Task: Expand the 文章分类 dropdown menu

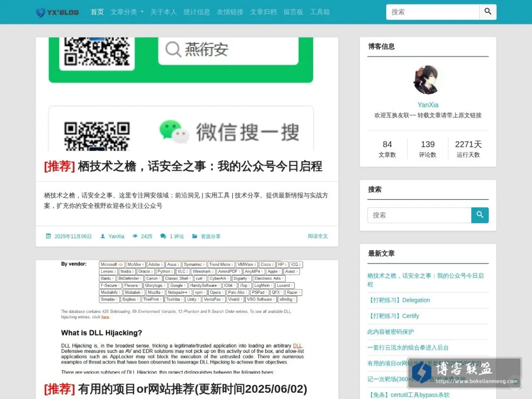Action: point(127,12)
